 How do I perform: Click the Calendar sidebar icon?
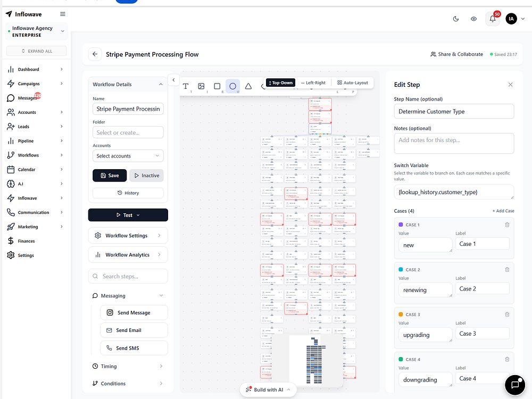11,169
